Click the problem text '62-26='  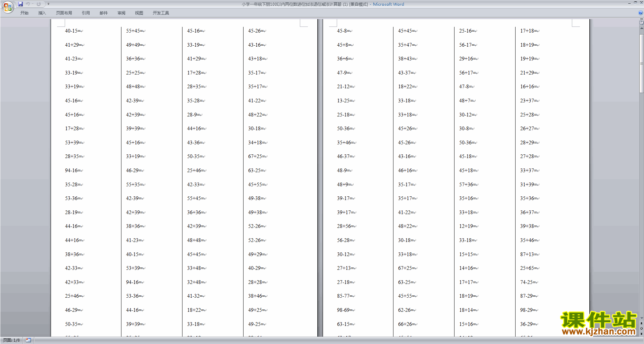pyautogui.click(x=406, y=310)
